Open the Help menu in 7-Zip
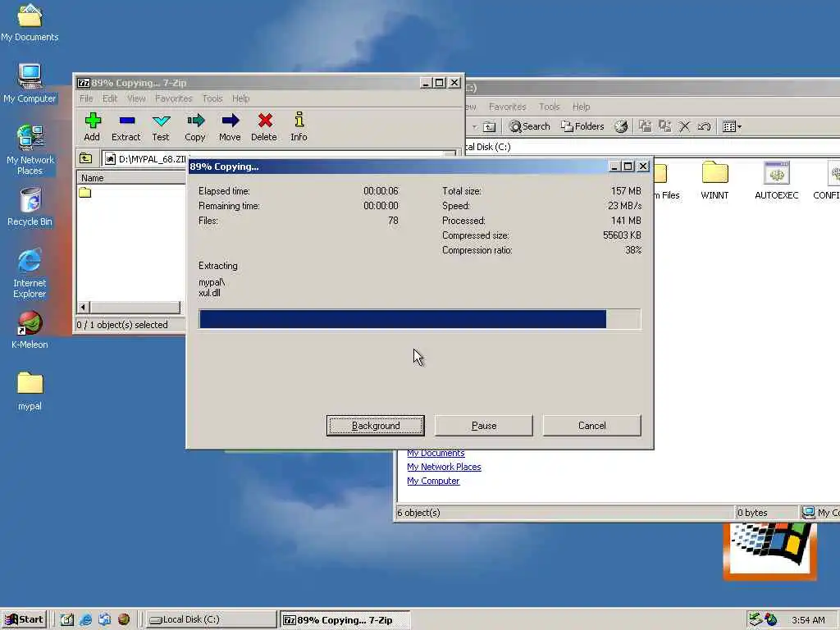 click(240, 98)
